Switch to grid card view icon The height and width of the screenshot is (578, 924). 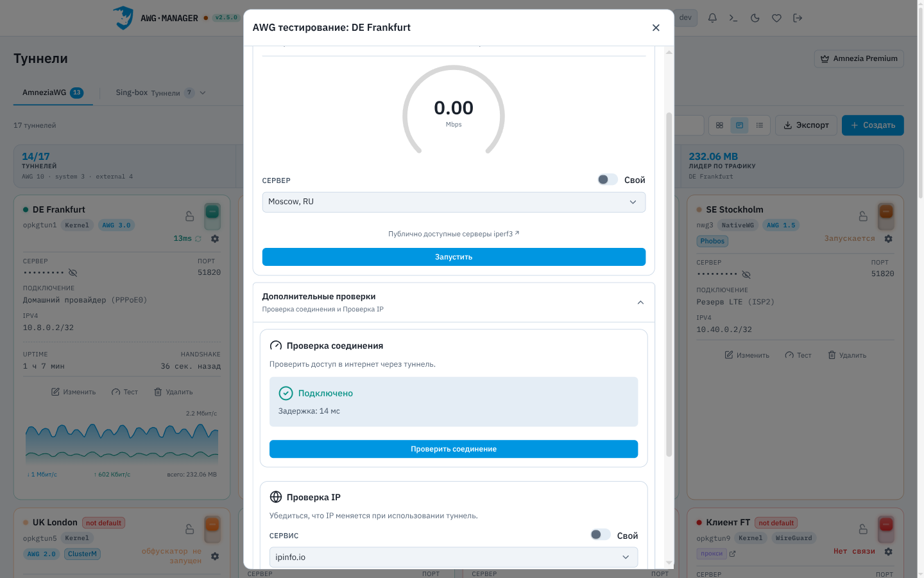point(719,125)
